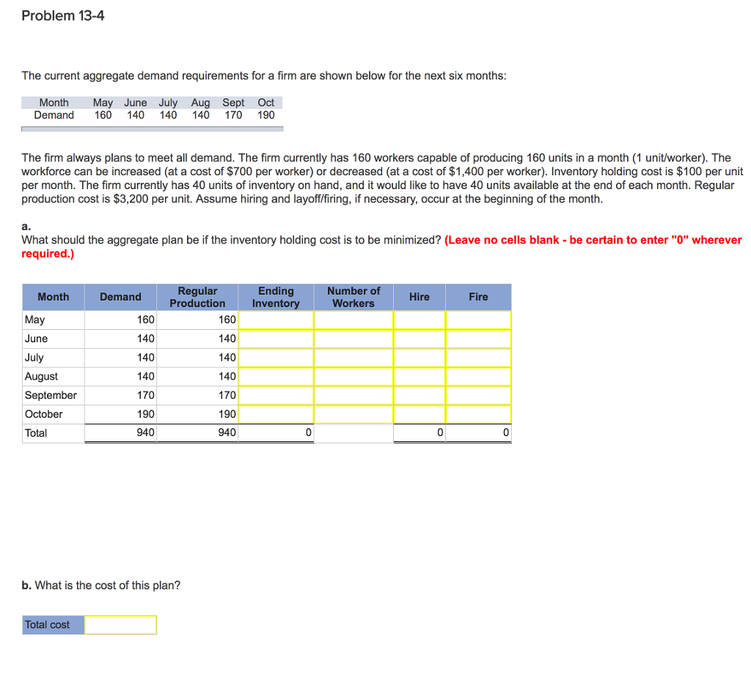Click the Month header in the demand table
This screenshot has width=751, height=700.
click(53, 103)
